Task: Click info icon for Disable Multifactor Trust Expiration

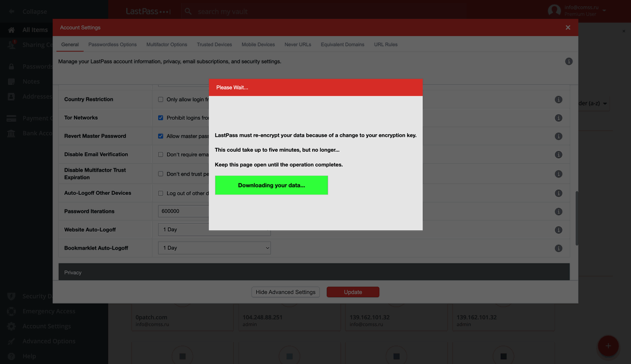Action: (559, 174)
